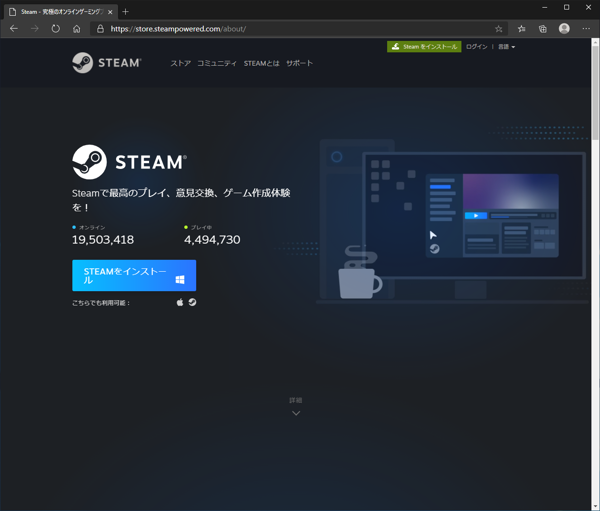
Task: Open the Collections icon in toolbar
Action: tap(543, 29)
